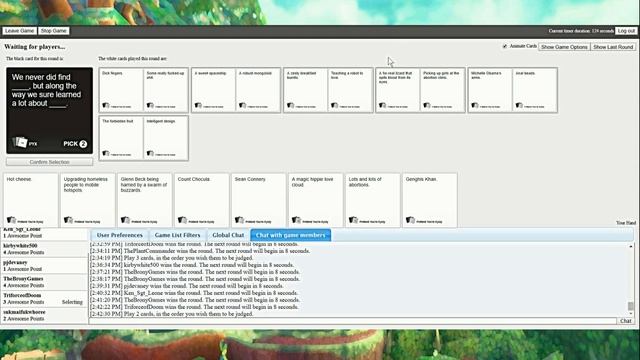Screen dimensions: 640x360
Task: Click the Your Hand label
Action: point(626,223)
